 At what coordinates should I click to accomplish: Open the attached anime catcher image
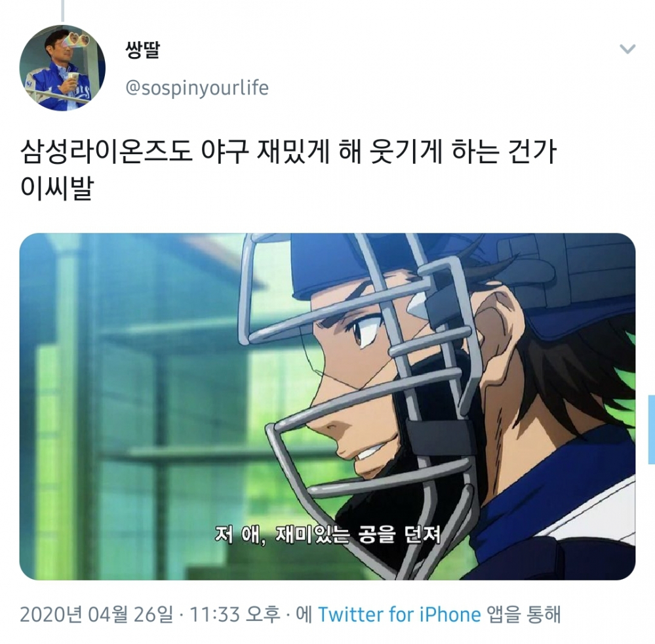pyautogui.click(x=328, y=406)
